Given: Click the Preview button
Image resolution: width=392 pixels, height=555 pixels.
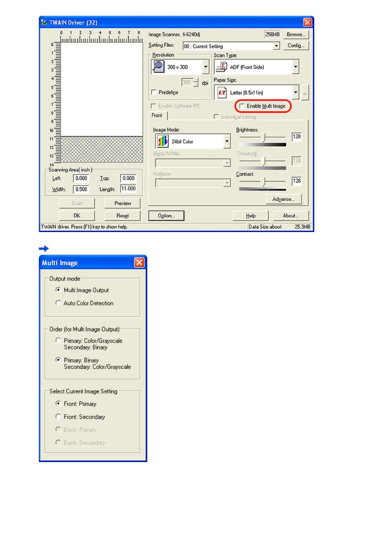Looking at the screenshot, I should (x=123, y=203).
